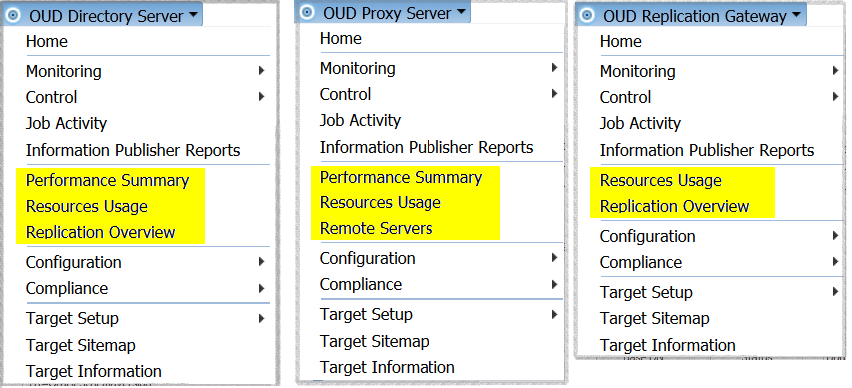852x388 pixels.
Task: Click the OUD Replication Gateway target icon
Action: (x=587, y=15)
